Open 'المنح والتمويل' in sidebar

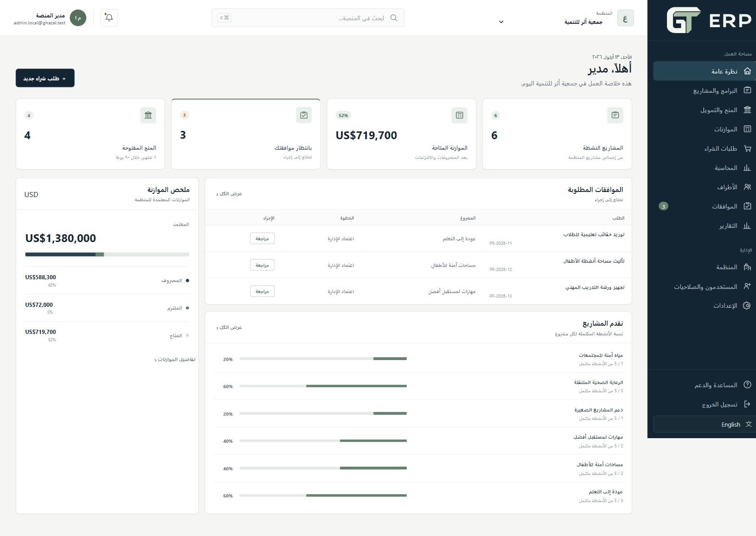[704, 110]
